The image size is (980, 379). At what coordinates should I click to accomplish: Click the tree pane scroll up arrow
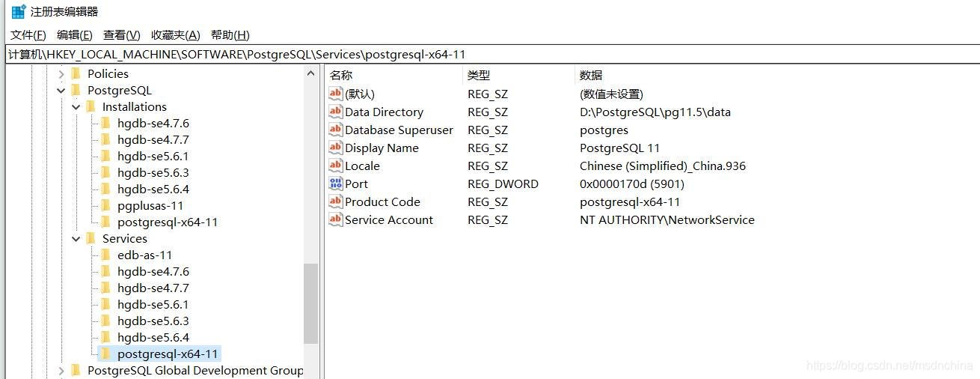(x=311, y=73)
